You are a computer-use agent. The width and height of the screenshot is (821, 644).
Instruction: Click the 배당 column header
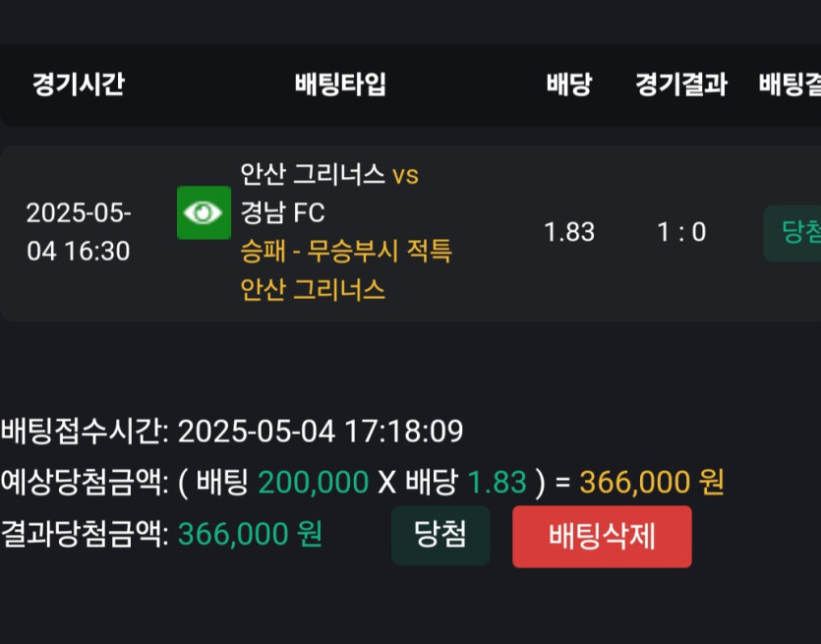point(569,84)
